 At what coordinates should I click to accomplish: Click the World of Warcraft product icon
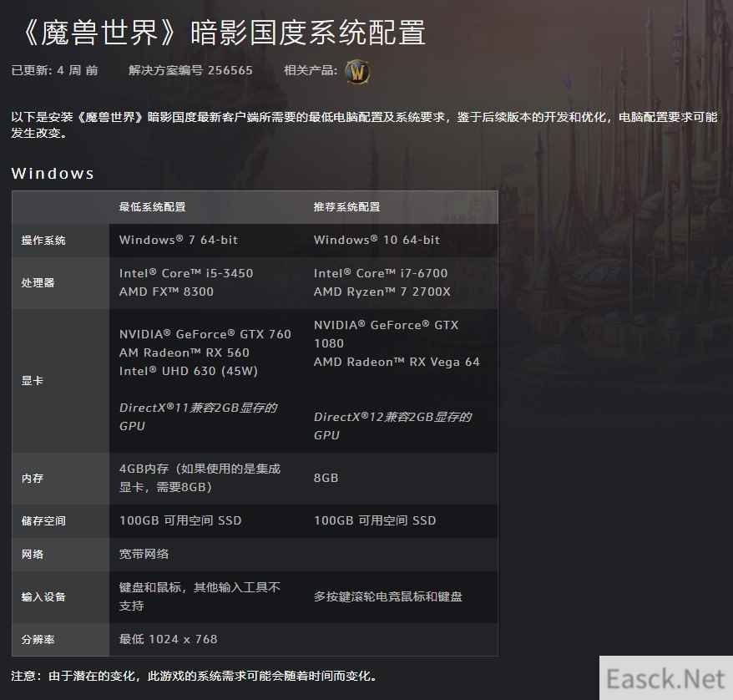(357, 72)
